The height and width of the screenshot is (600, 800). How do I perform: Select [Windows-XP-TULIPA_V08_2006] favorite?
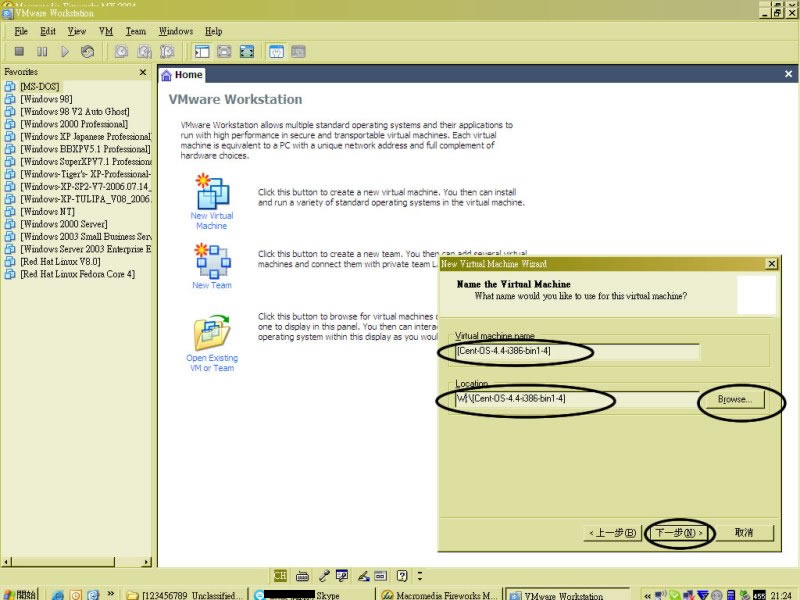click(x=85, y=199)
